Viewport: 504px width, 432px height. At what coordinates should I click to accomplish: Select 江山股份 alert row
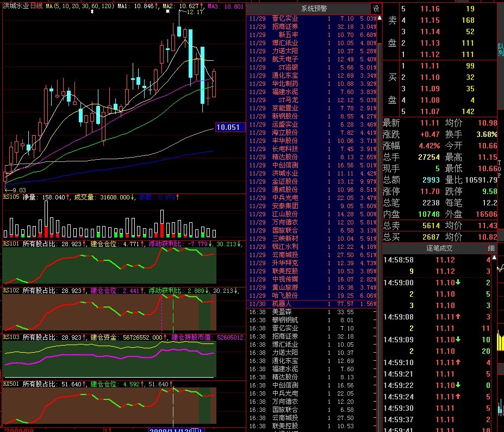313,214
